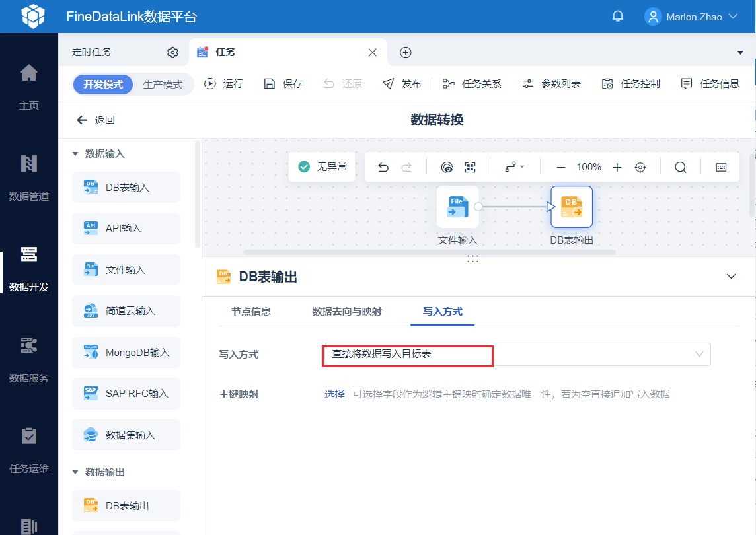Switch to the 任务 tab

225,52
